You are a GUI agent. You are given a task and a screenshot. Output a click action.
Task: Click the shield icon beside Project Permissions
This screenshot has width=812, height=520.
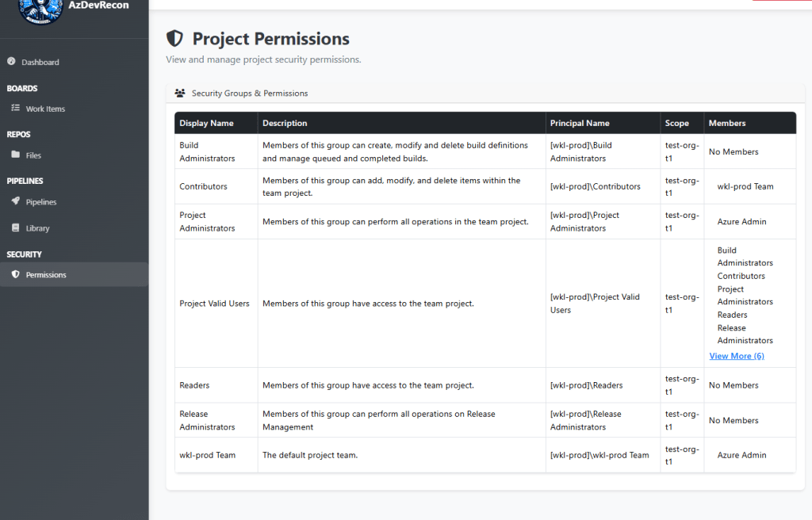174,38
